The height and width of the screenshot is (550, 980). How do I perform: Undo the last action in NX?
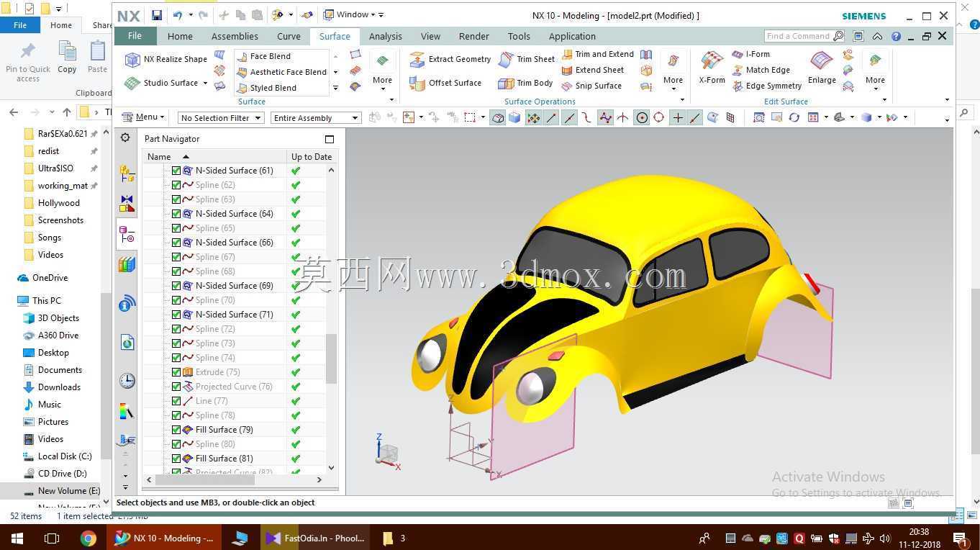tap(177, 15)
